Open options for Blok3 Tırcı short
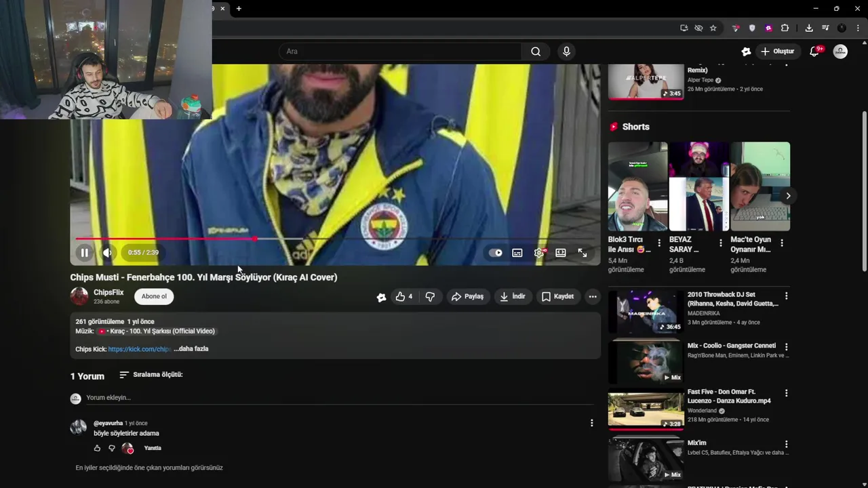868x488 pixels. (x=659, y=243)
